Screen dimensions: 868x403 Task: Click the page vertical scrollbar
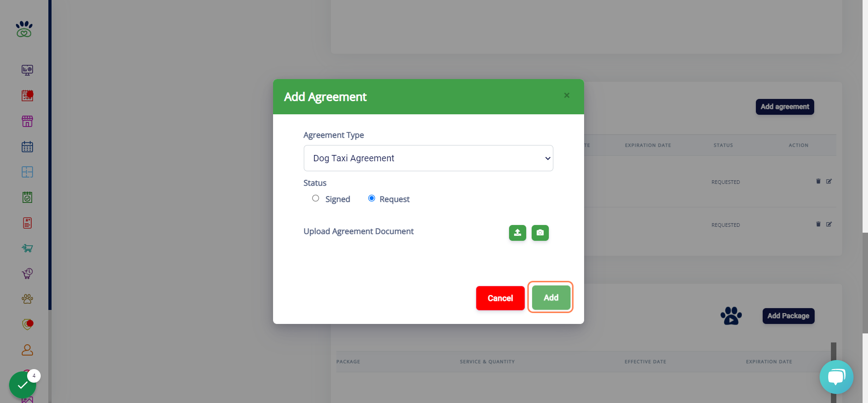(x=865, y=283)
